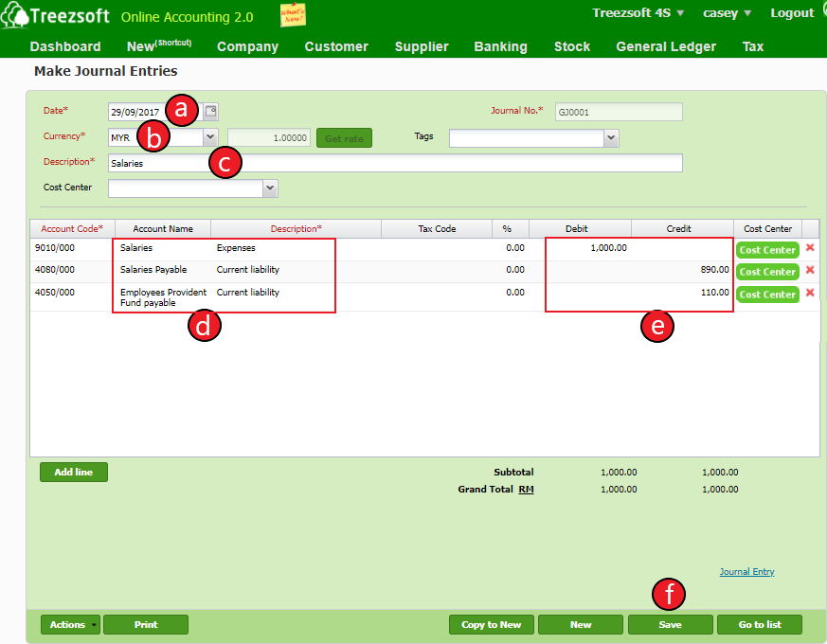Open the General Ledger menu
This screenshot has height=644, width=827.
[666, 46]
